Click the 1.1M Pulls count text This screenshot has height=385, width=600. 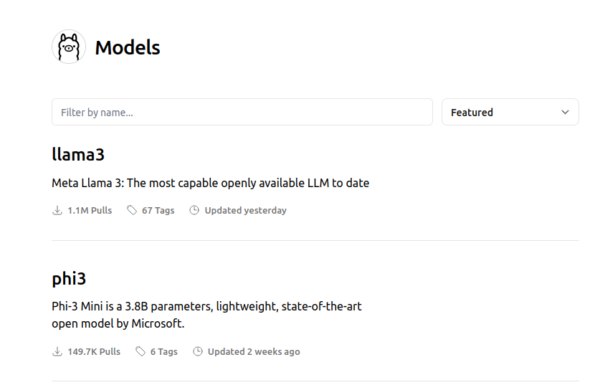pyautogui.click(x=90, y=210)
